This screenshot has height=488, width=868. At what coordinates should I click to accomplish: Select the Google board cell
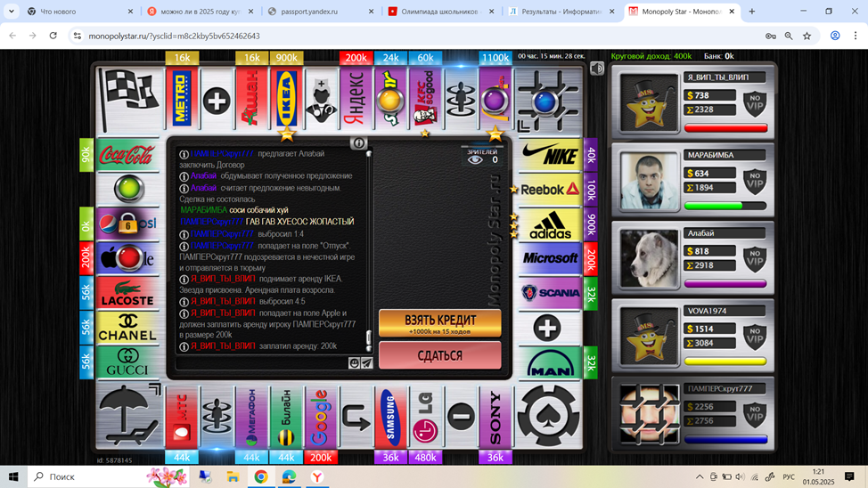click(x=321, y=417)
